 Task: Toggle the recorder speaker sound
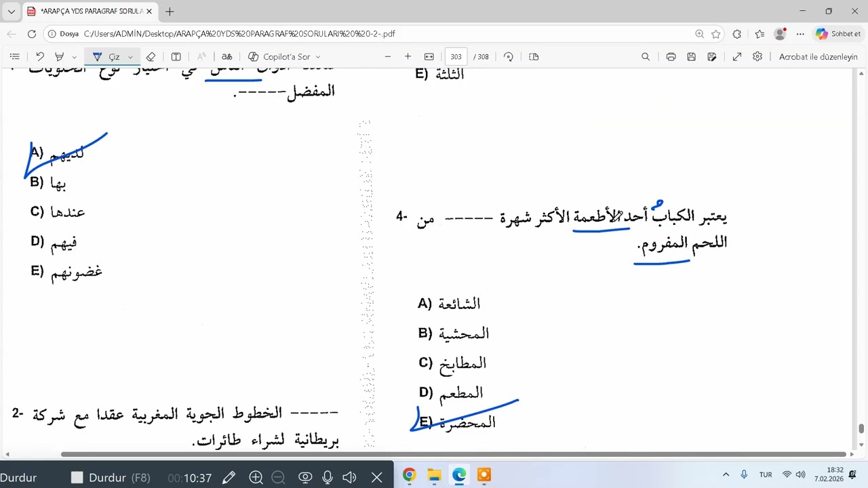pos(349,478)
